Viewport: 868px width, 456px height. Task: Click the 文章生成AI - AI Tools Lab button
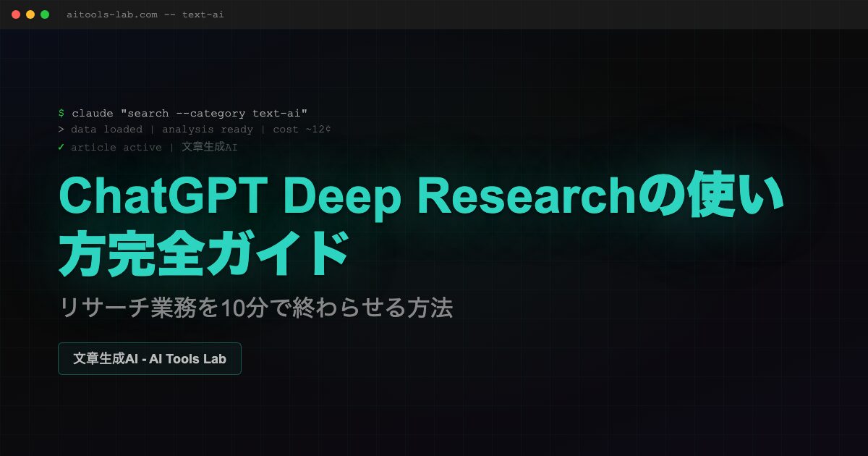149,358
